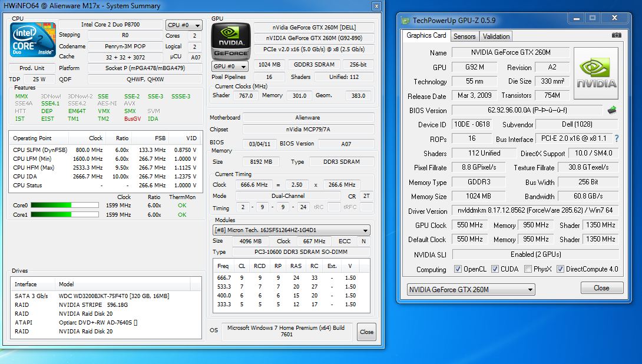Image resolution: width=642 pixels, height=364 pixels.
Task: Click the CPU SLFM (DynFSB) operating point row
Action: (105, 150)
